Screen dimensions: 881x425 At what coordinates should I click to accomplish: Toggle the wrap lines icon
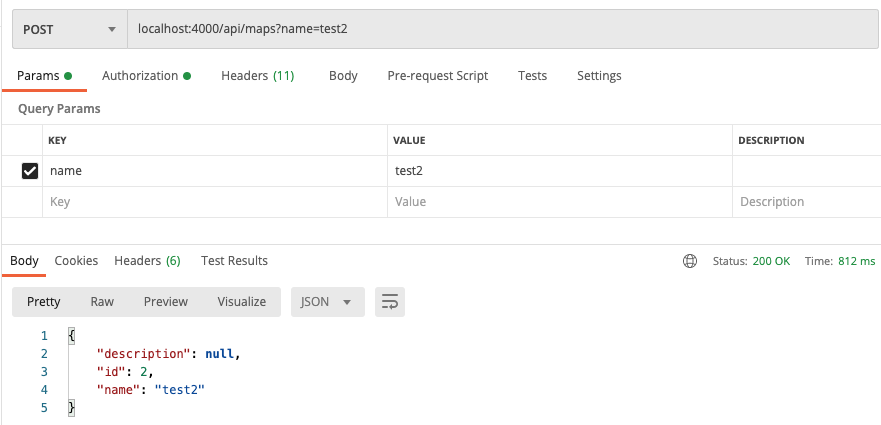click(x=390, y=302)
